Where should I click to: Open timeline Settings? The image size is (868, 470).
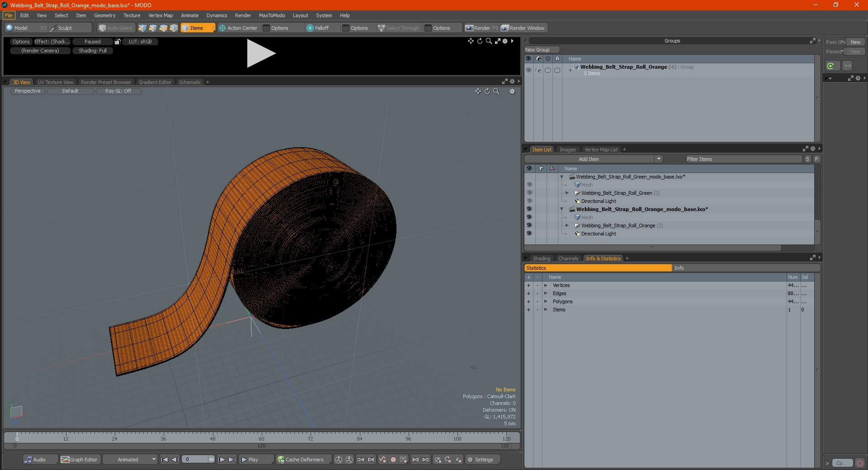483,460
